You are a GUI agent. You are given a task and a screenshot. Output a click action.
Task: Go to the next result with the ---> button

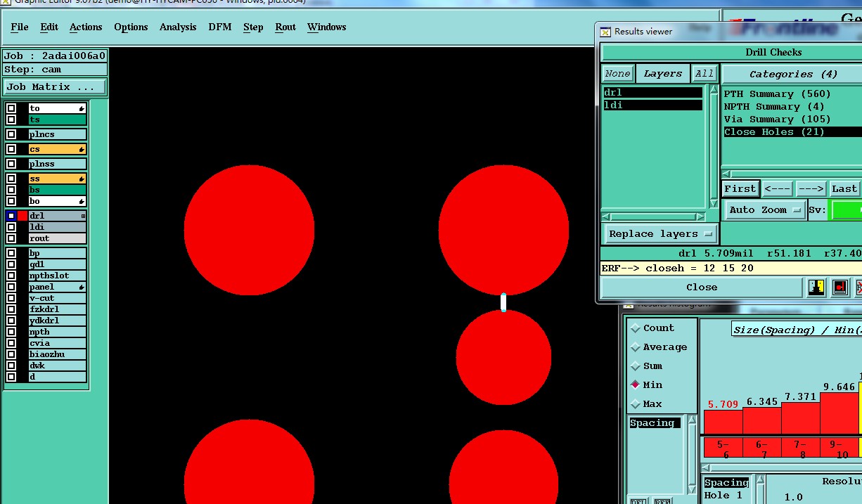tap(811, 188)
